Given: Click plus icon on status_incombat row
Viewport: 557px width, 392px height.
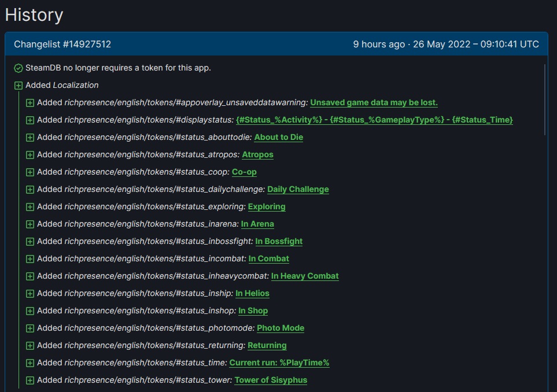Looking at the screenshot, I should click(30, 259).
